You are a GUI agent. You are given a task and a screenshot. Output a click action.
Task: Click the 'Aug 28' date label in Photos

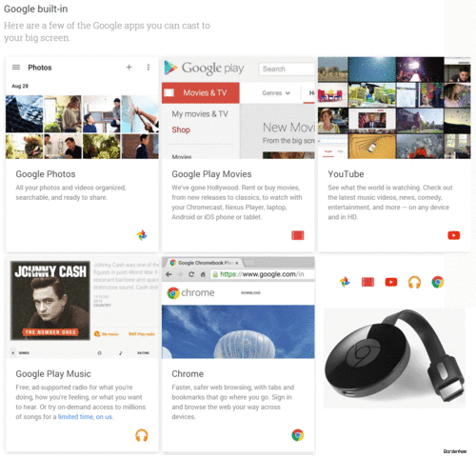click(x=20, y=86)
